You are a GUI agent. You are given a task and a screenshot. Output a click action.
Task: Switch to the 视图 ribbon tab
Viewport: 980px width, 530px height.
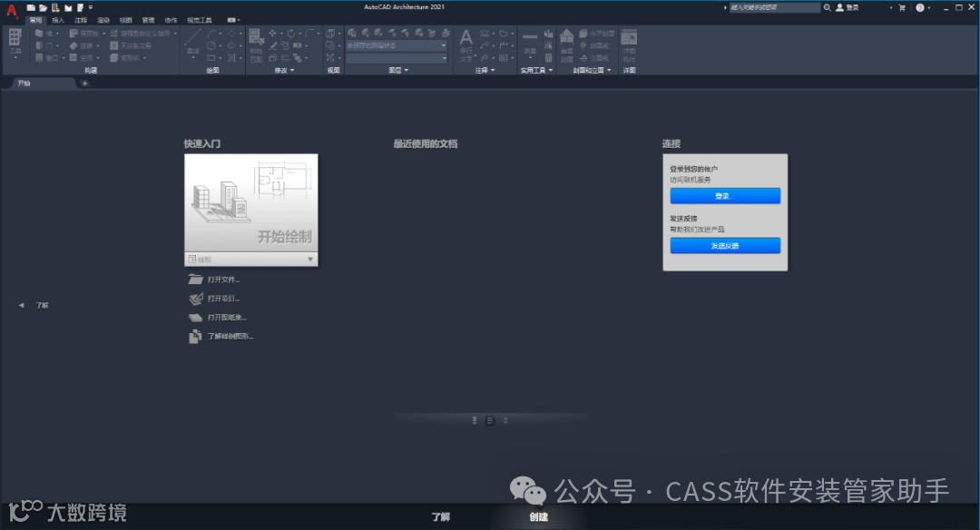125,20
